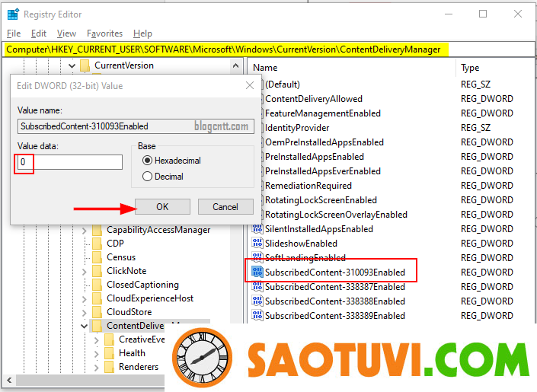537x392 pixels.
Task: Select the (Default) value entry
Action: coord(282,84)
